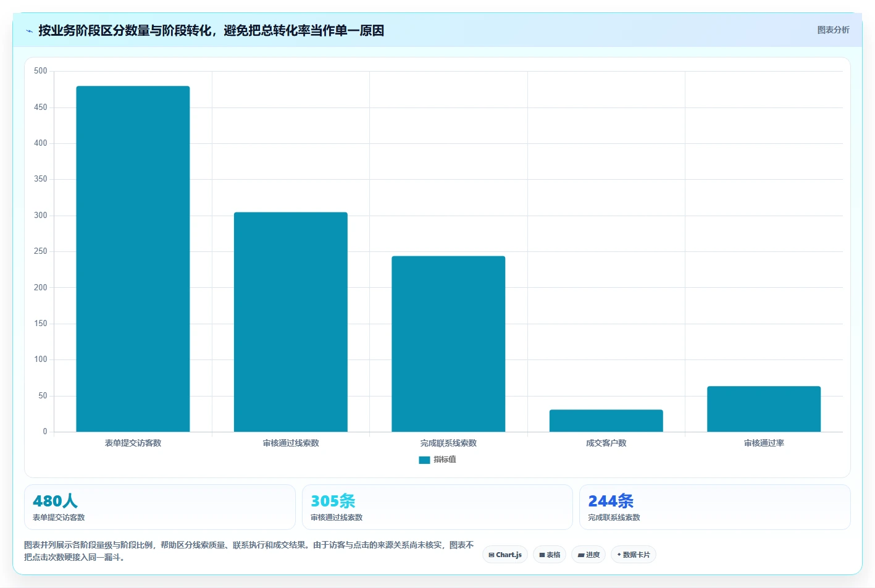
Task: Click y-axis value 300
Action: click(41, 216)
